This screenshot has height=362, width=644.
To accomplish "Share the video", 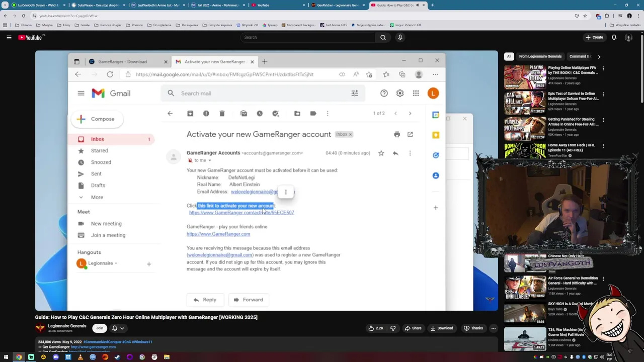I will pyautogui.click(x=413, y=328).
